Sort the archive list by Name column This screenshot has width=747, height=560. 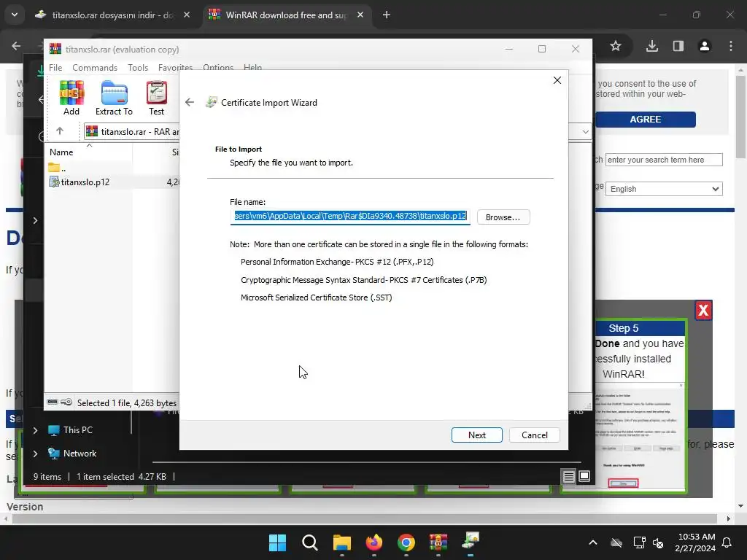click(61, 152)
